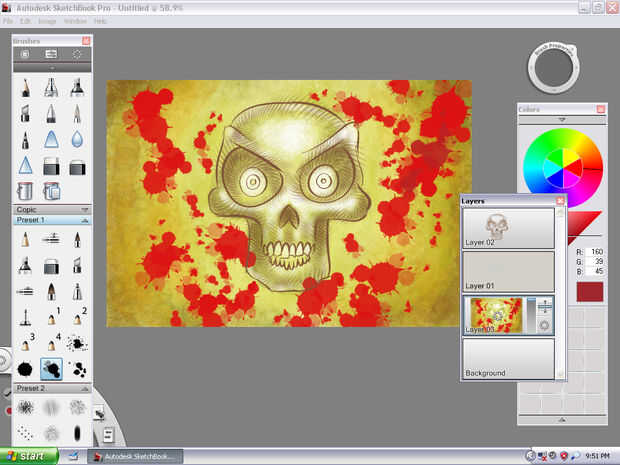Choose the Copic brush numbered 3
Image resolution: width=620 pixels, height=465 pixels.
[25, 343]
